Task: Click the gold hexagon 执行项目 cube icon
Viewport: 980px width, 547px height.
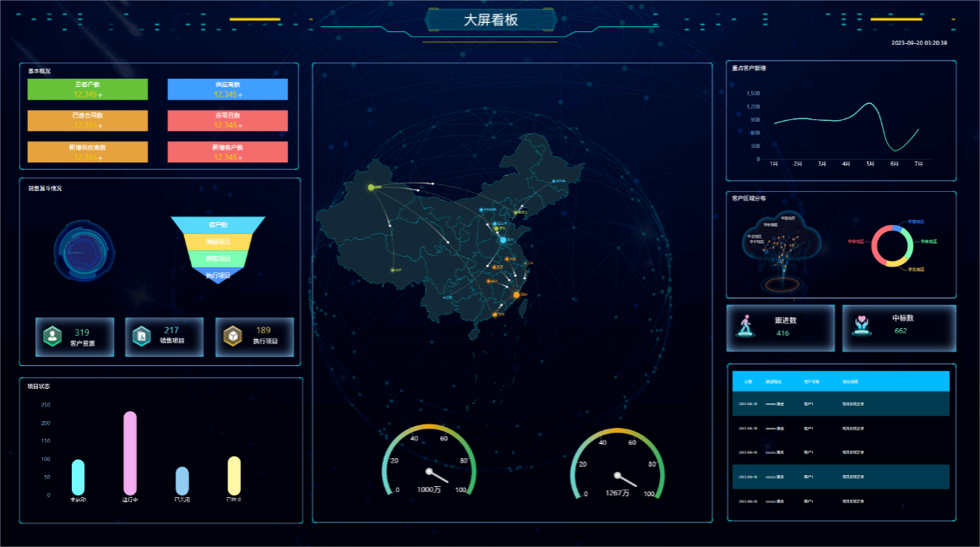Action: (232, 336)
